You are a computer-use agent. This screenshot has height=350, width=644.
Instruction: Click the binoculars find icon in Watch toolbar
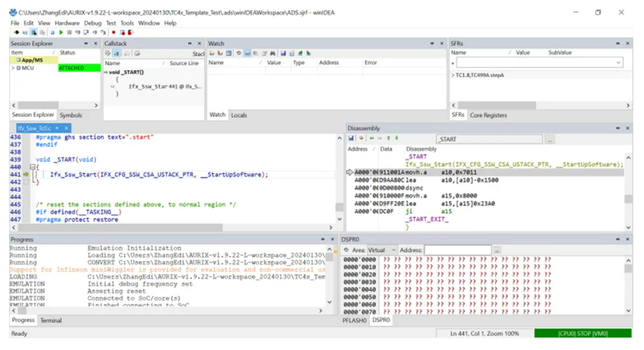click(x=273, y=53)
